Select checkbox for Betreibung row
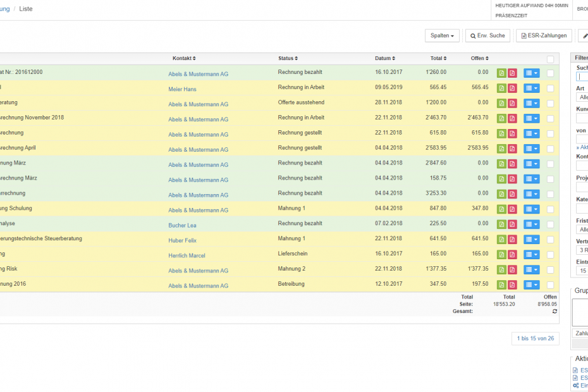The width and height of the screenshot is (588, 392). 550,285
